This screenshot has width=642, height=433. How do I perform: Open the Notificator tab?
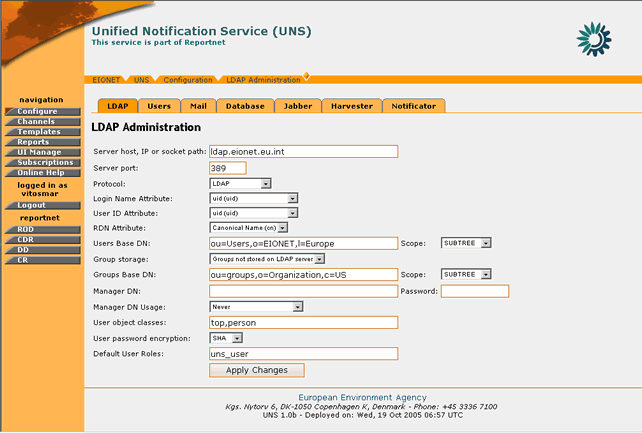pos(414,106)
